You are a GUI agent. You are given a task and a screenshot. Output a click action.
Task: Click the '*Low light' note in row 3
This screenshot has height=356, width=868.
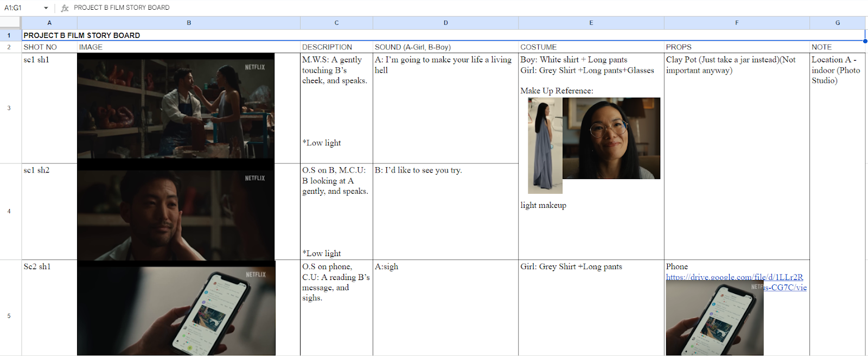pos(322,143)
